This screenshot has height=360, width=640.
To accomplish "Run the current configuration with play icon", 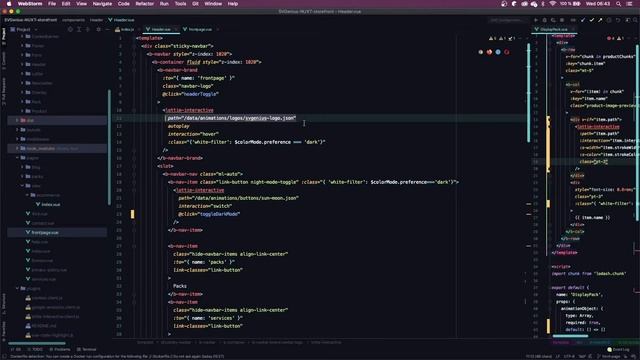I will pyautogui.click(x=536, y=20).
